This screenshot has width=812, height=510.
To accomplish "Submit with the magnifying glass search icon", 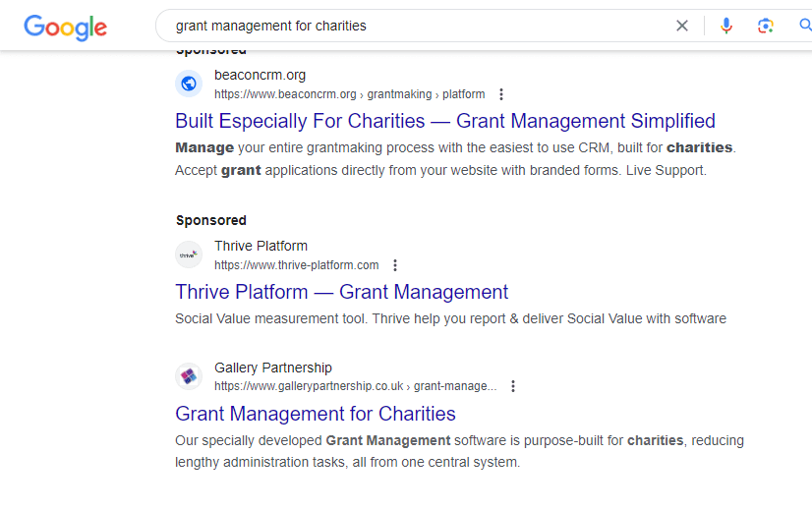I will pyautogui.click(x=805, y=25).
